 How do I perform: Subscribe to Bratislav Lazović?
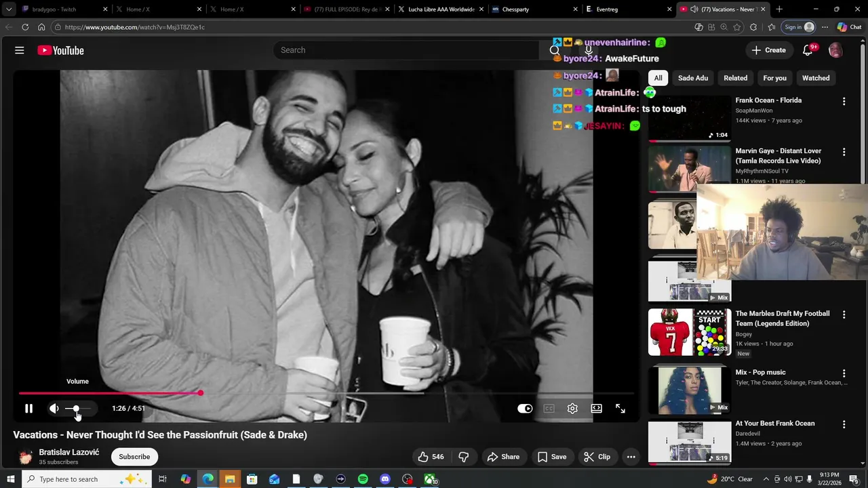[x=134, y=457]
